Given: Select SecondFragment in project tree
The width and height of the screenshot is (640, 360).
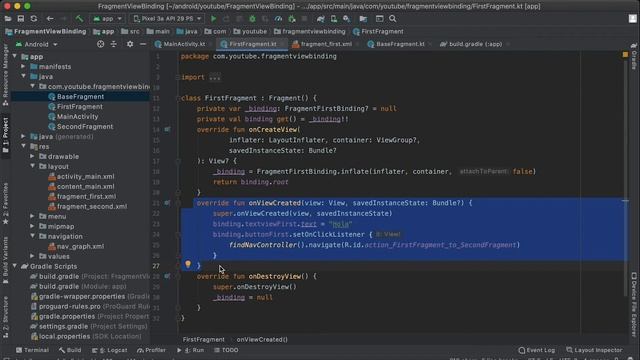Looking at the screenshot, I should (85, 127).
